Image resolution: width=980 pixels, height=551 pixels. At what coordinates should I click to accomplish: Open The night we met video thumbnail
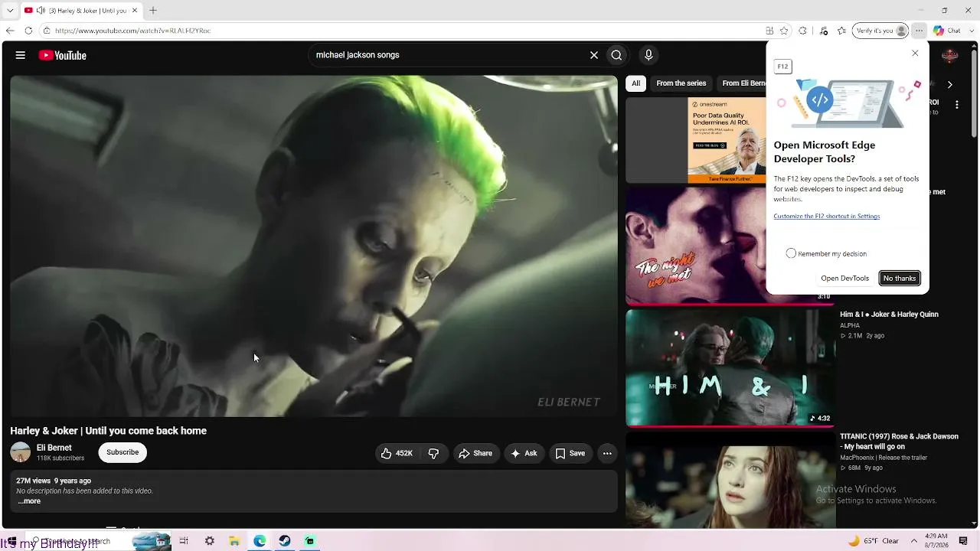pyautogui.click(x=695, y=246)
